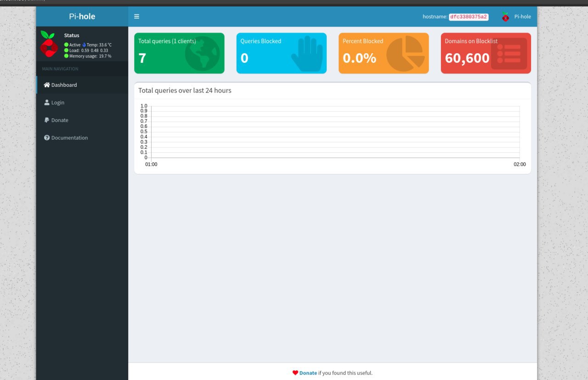
Task: Click the MAIN NAVIGATION header label
Action: coord(60,69)
